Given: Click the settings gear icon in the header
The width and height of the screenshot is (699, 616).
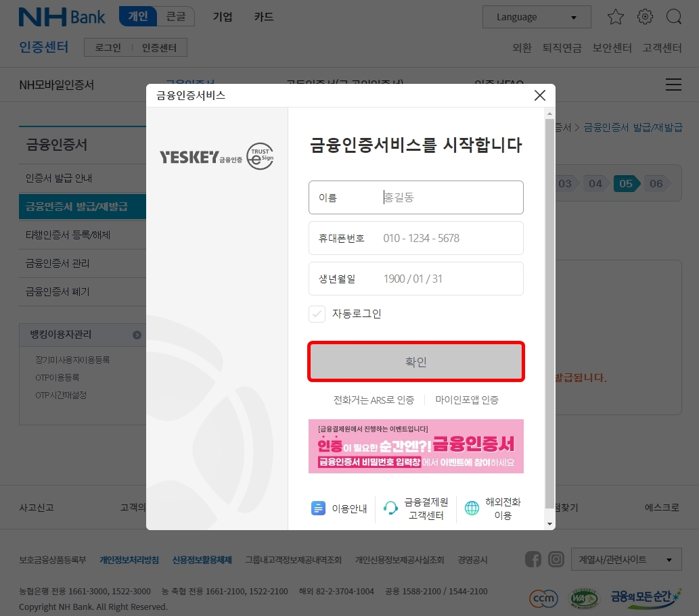Looking at the screenshot, I should click(645, 17).
